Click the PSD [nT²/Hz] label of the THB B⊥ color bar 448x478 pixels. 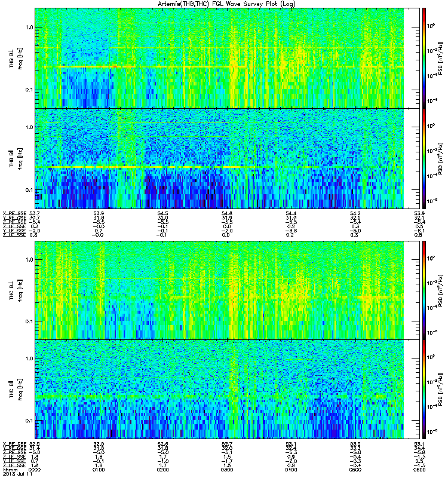440,58
